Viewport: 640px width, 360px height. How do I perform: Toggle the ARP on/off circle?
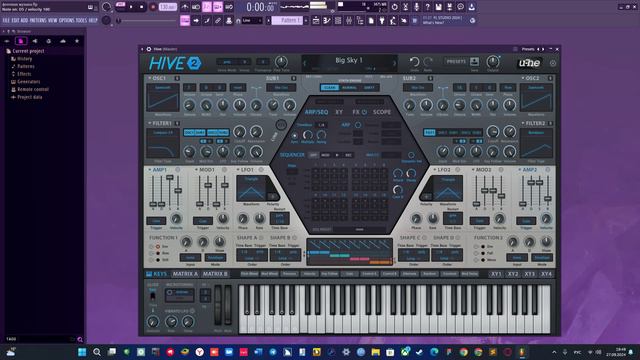click(x=358, y=125)
